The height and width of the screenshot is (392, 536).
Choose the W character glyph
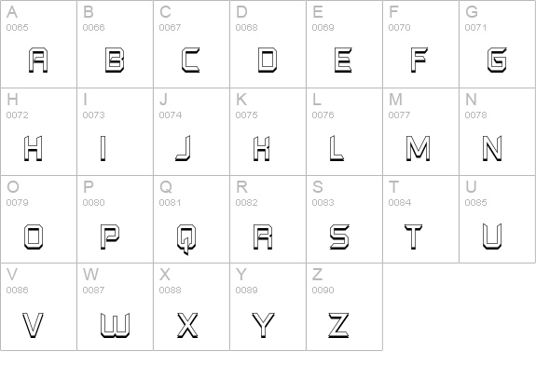coord(116,325)
